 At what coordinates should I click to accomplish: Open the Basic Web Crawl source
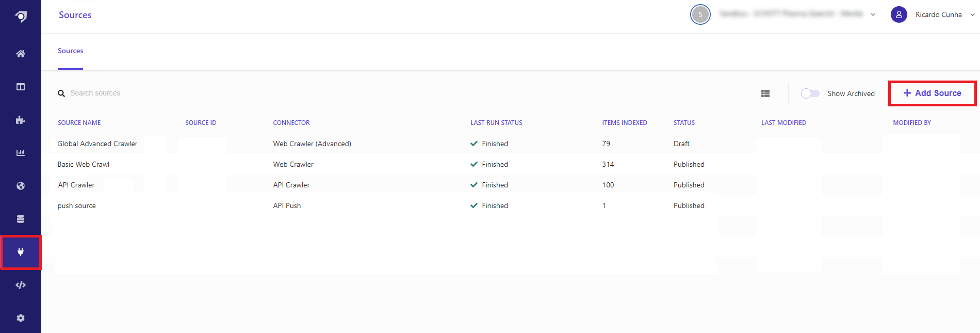[84, 164]
